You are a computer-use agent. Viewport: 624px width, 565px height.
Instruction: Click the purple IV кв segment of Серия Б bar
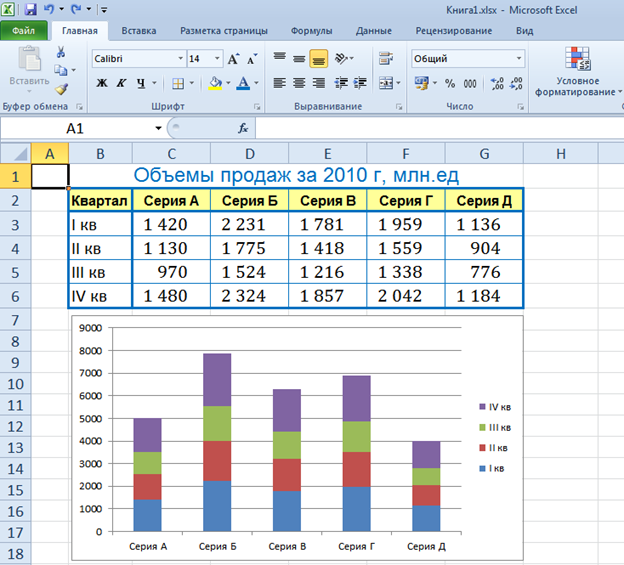pos(217,379)
